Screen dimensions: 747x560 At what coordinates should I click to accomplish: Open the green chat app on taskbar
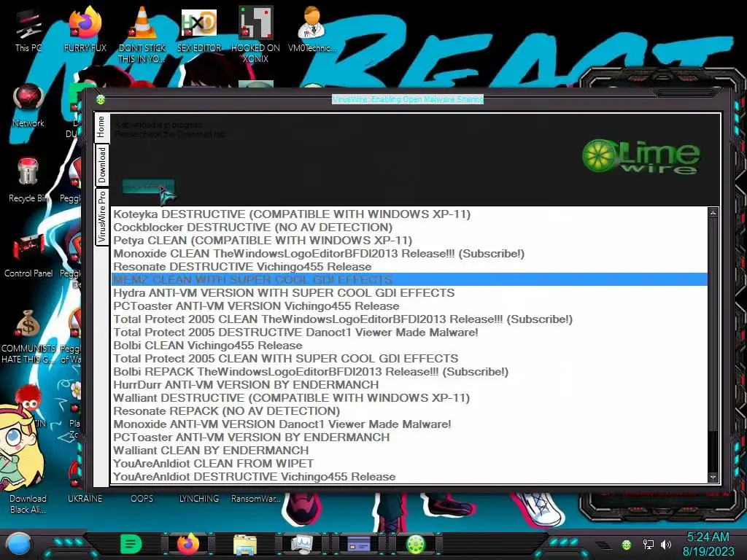click(x=131, y=544)
